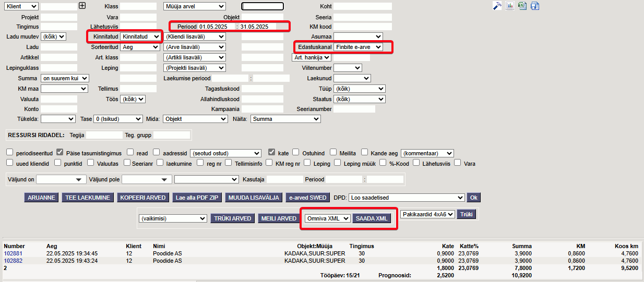Open the bar chart icon
Screen dimensions: 644x282
[510, 6]
